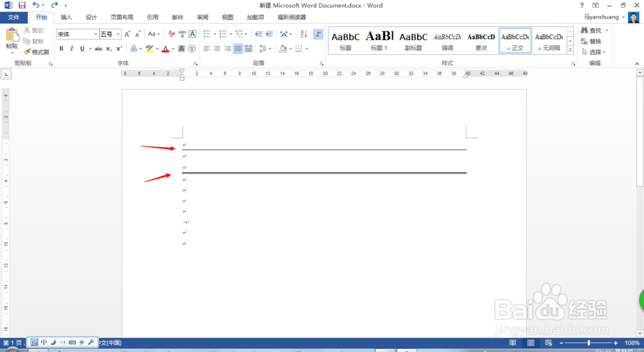644x352 pixels.
Task: Apply superscript formatting
Action: [x=119, y=48]
